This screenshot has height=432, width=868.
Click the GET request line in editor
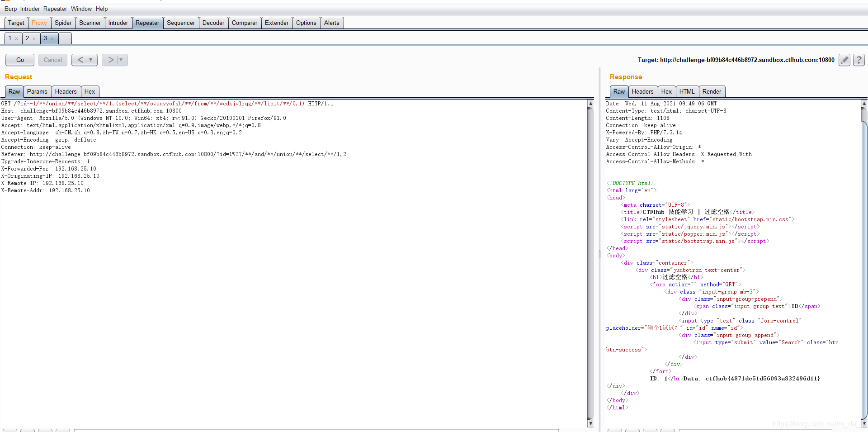(x=167, y=104)
